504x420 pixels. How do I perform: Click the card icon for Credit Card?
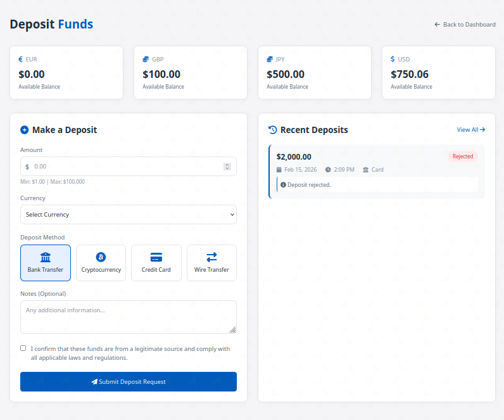coord(156,257)
